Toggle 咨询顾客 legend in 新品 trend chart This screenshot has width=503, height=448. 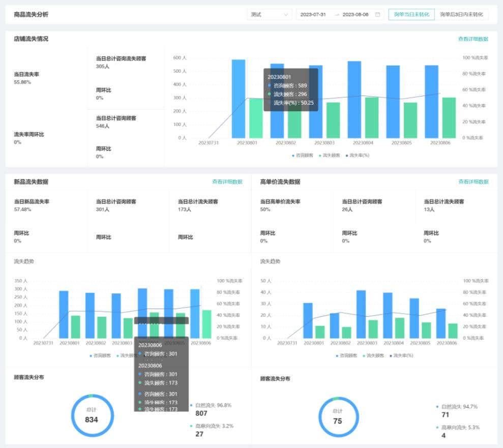(100, 355)
